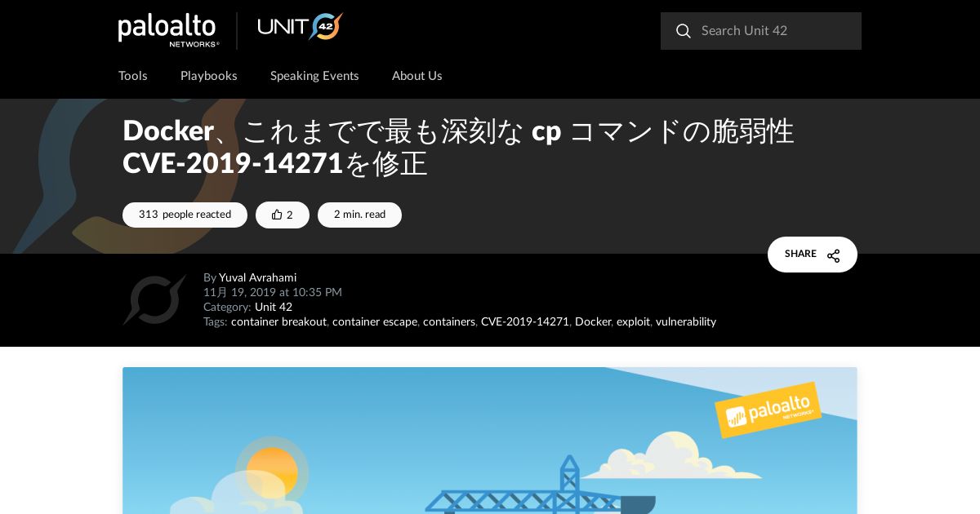Click the Unit 42 logo
The height and width of the screenshot is (514, 980).
[x=300, y=27]
